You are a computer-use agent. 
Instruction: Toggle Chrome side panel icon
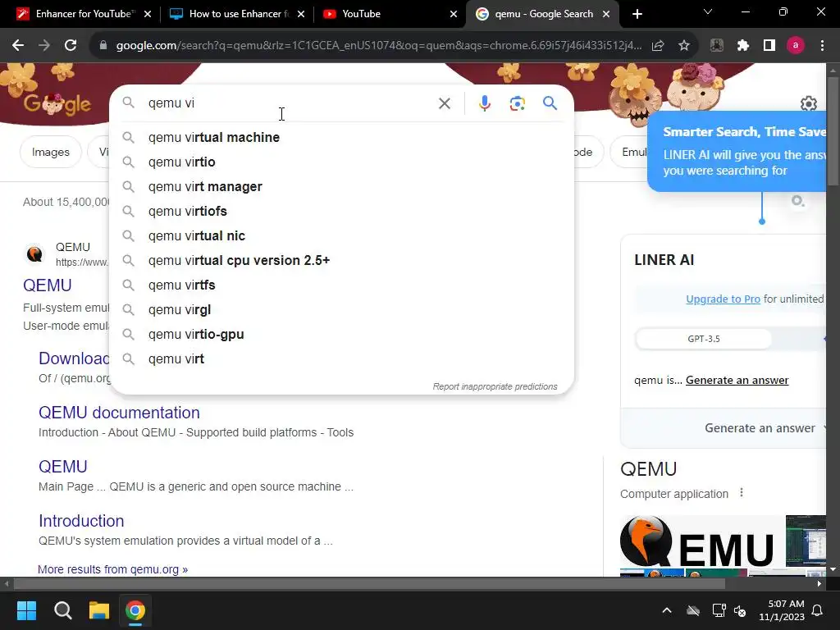pyautogui.click(x=769, y=46)
